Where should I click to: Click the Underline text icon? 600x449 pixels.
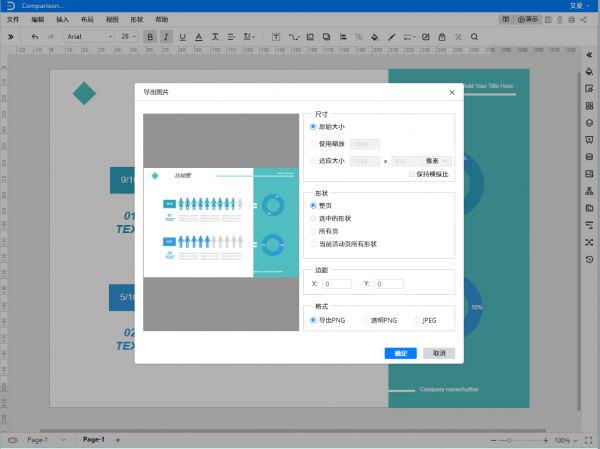tap(182, 37)
